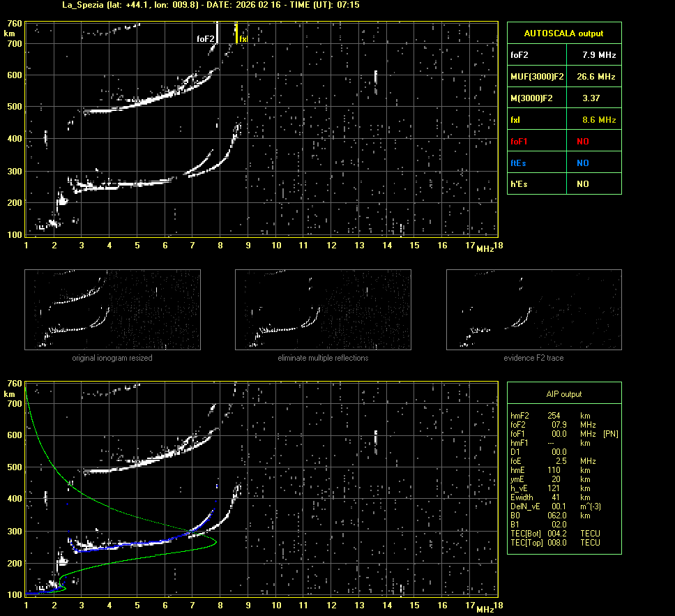Select the h'Es NO value
The height and width of the screenshot is (616, 675).
(x=582, y=184)
